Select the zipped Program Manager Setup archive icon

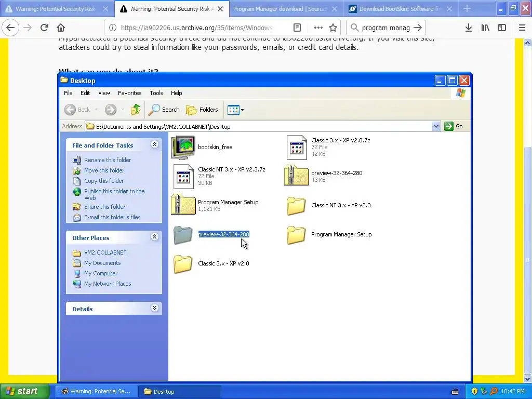point(183,205)
